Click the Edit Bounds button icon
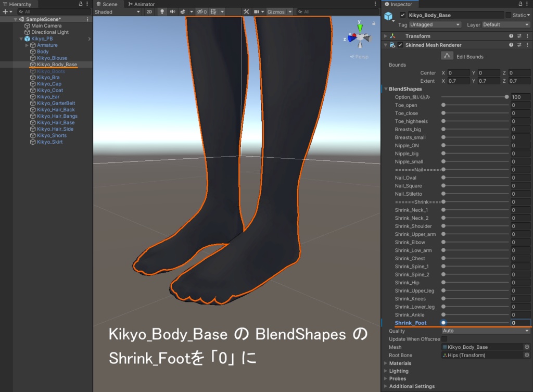Screen dimensions: 533x392 coord(447,56)
